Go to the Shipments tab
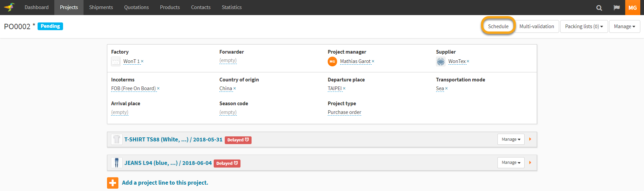 pos(101,7)
